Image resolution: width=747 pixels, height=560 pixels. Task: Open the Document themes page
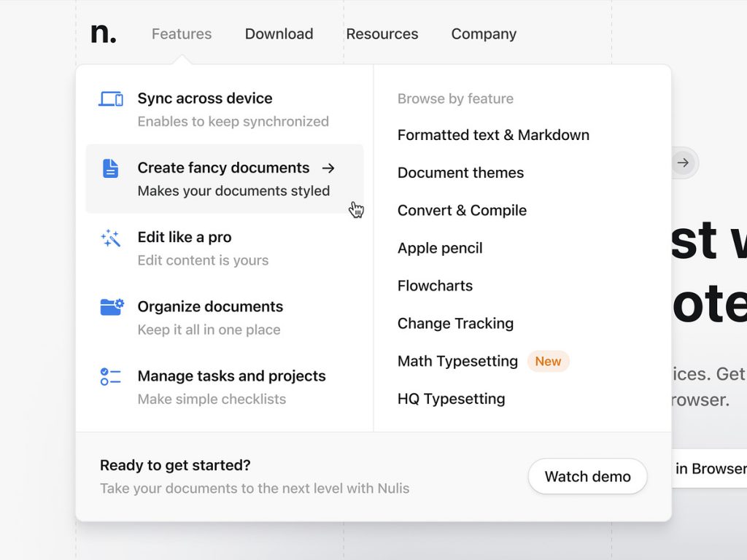coord(460,173)
